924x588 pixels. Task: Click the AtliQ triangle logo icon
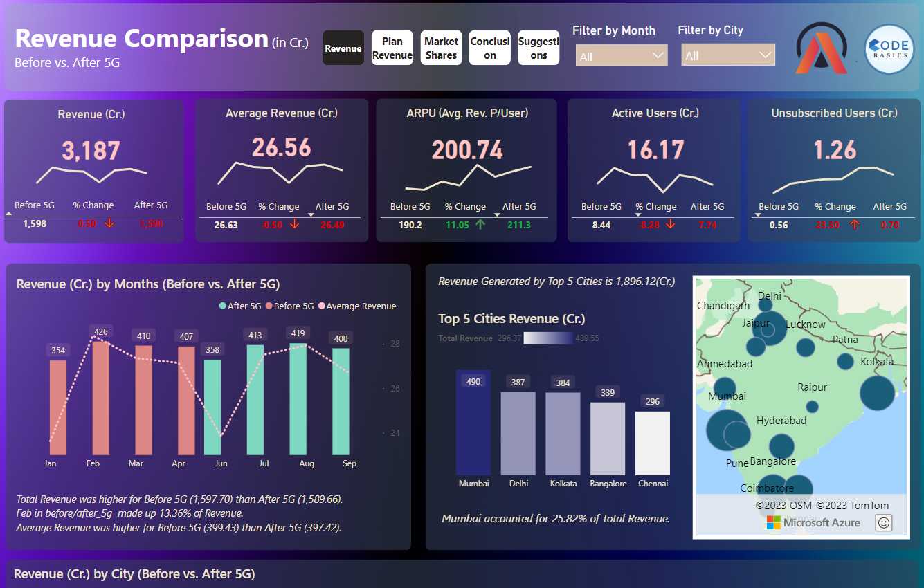(820, 50)
